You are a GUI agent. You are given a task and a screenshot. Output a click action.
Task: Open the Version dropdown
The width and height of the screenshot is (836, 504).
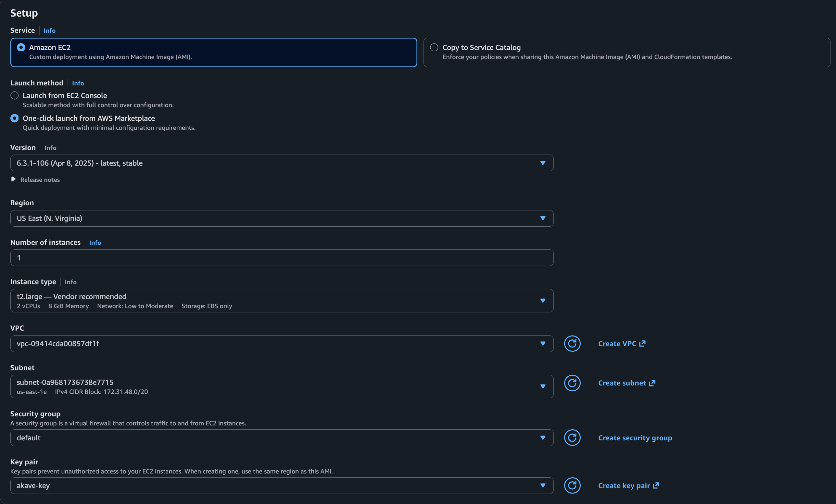click(282, 163)
